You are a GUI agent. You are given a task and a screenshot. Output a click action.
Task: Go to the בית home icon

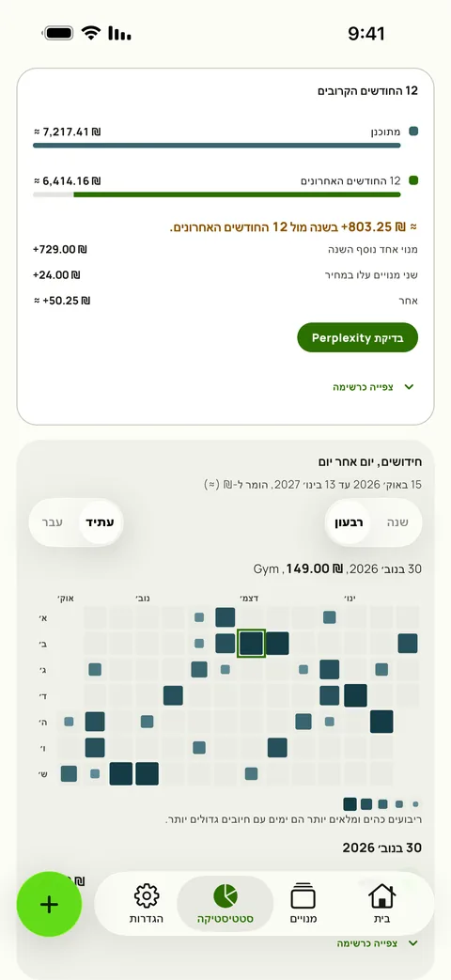382,895
